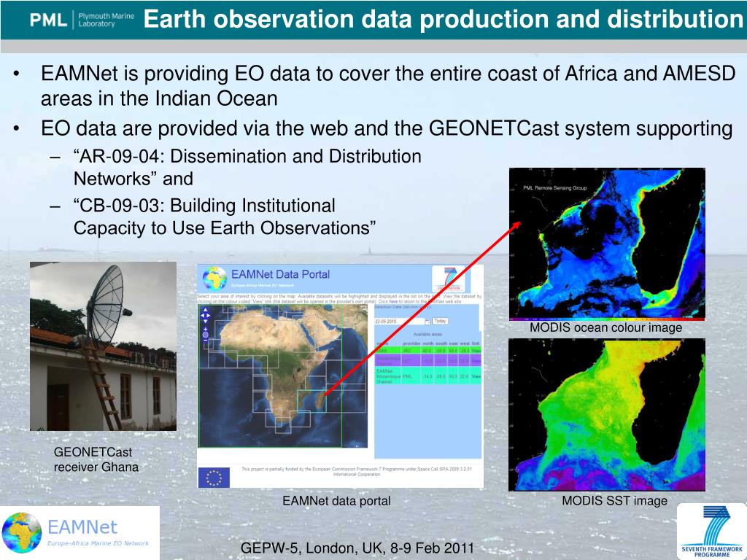747x560 pixels.
Task: Click the zoom in plus on portal map
Action: point(205,329)
